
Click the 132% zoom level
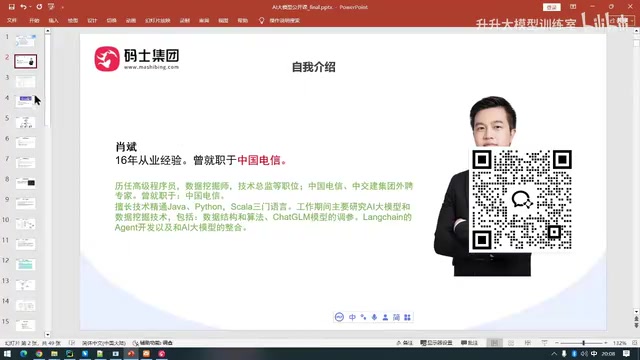pos(620,343)
